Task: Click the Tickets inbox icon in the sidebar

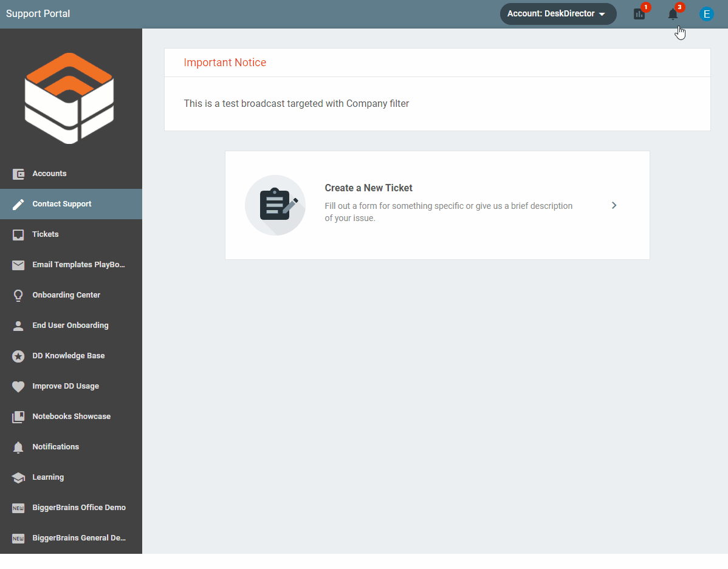Action: 18,235
